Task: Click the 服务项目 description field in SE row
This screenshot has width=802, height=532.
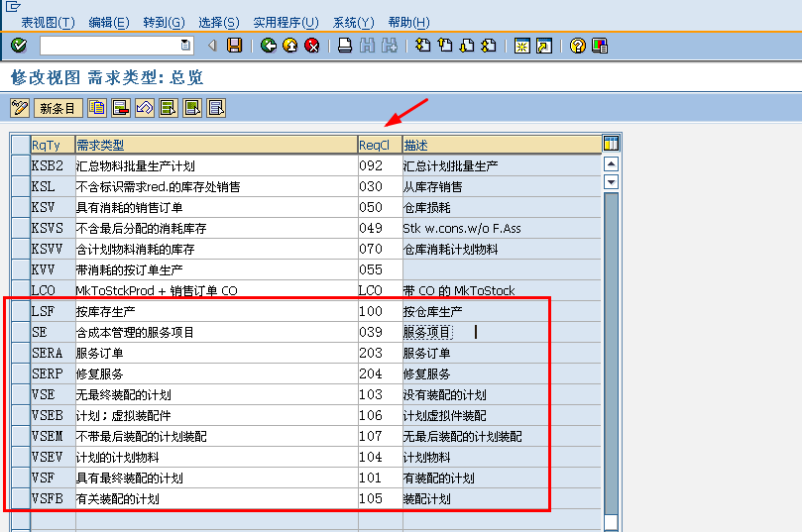Action: click(502, 332)
